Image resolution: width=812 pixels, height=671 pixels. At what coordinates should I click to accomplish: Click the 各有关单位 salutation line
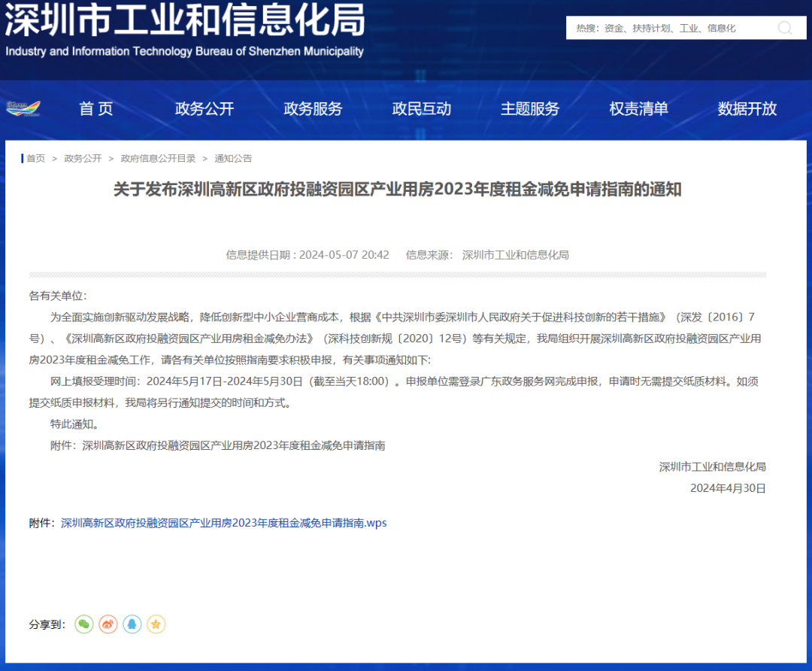pos(58,296)
